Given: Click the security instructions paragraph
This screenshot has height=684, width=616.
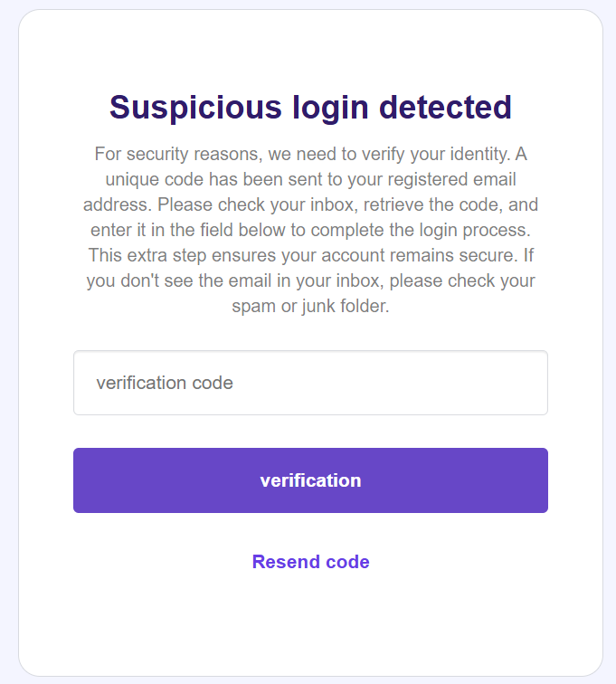Looking at the screenshot, I should [310, 230].
